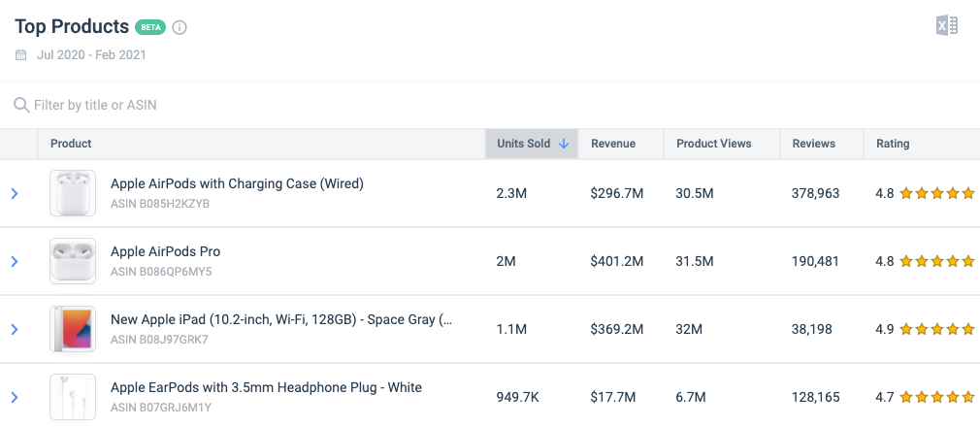Viewport: 980px width, 427px height.
Task: Click the 32M product views value
Action: pyautogui.click(x=689, y=330)
